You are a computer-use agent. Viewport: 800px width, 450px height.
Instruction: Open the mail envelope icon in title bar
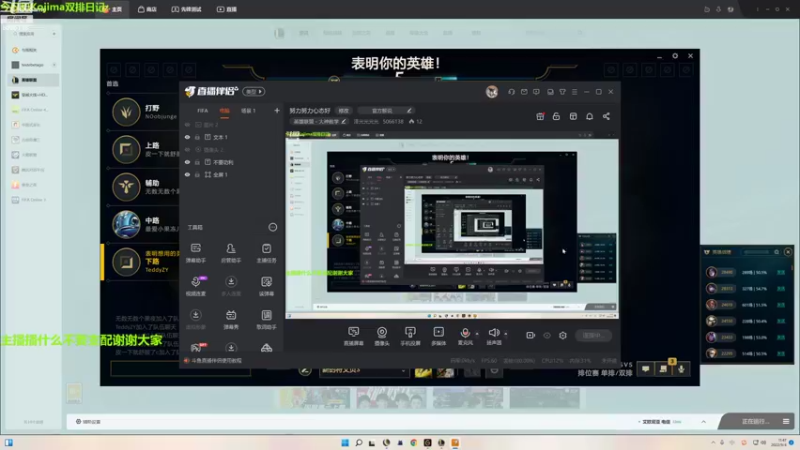click(524, 92)
